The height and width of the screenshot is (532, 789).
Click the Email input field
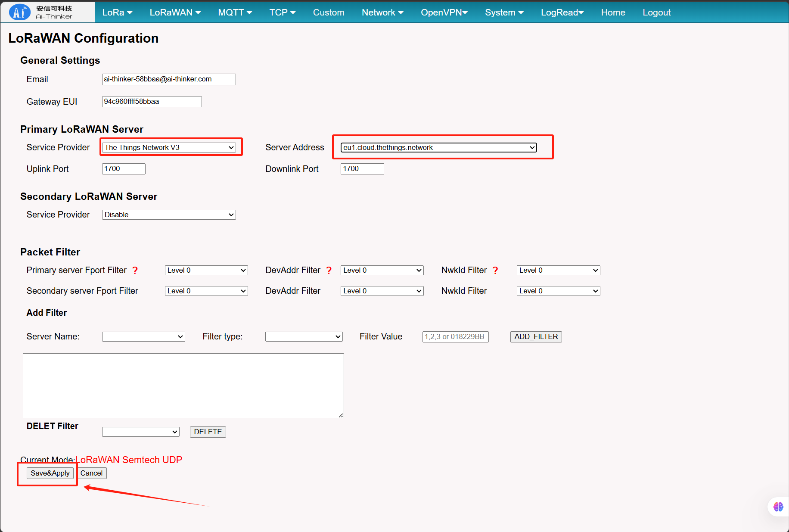tap(169, 79)
